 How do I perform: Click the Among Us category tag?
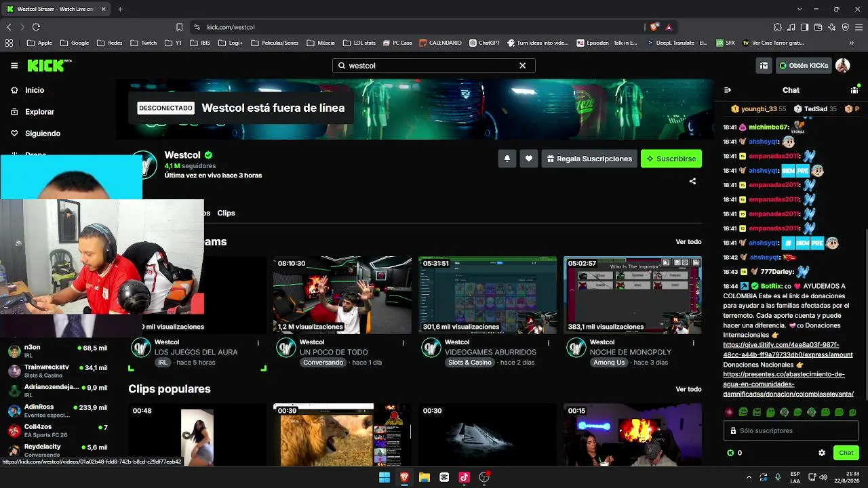609,363
